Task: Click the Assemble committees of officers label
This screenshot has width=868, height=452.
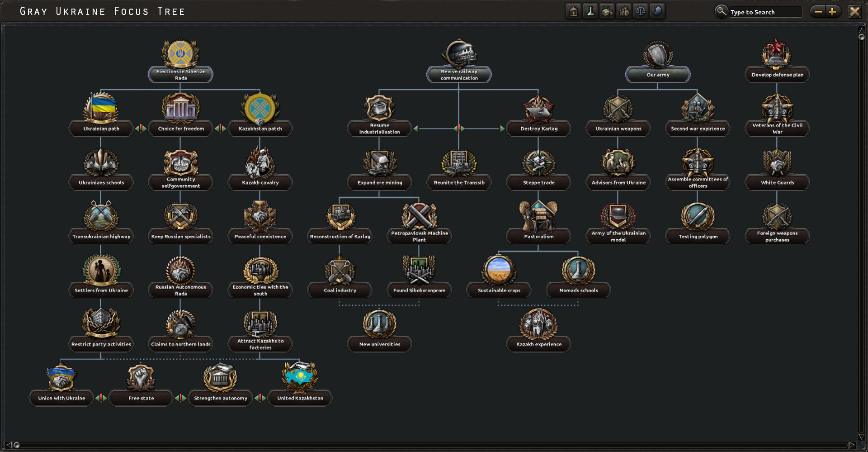Action: (x=698, y=182)
